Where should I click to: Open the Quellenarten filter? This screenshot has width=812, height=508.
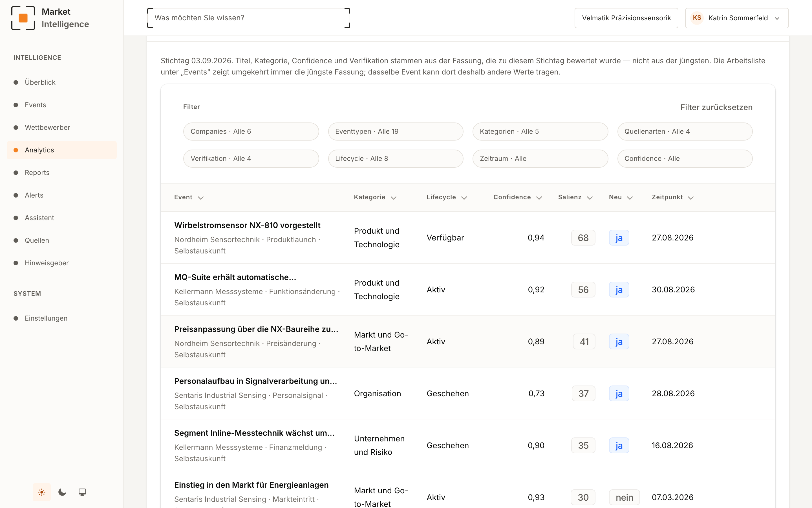tap(685, 131)
